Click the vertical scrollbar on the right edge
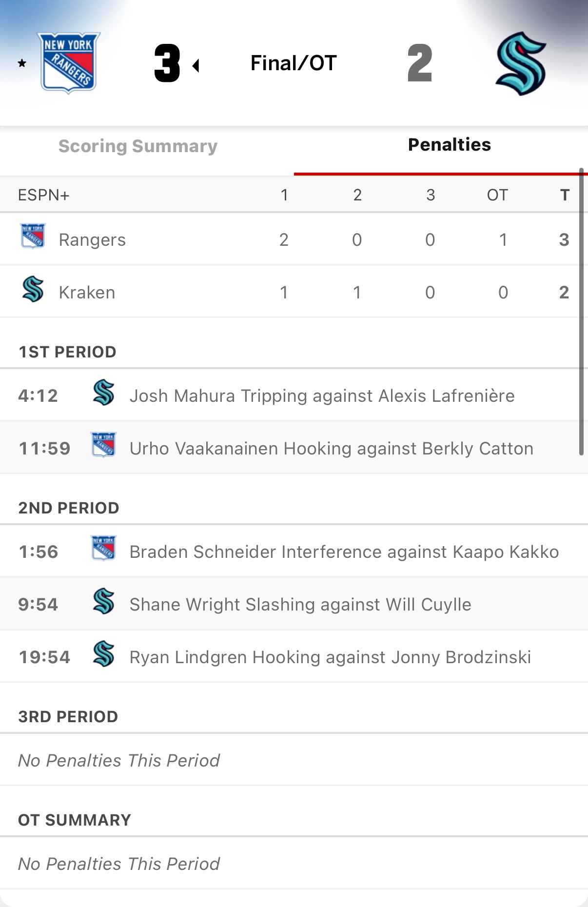 coord(581,312)
